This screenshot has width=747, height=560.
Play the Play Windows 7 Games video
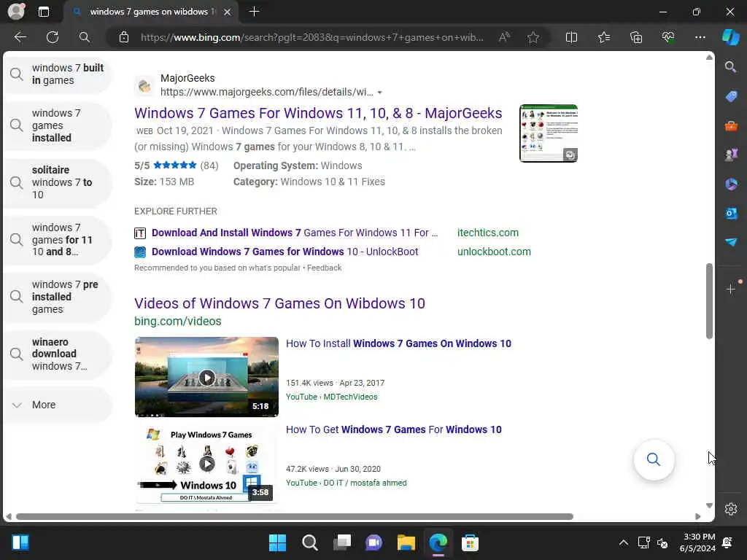[x=206, y=463]
